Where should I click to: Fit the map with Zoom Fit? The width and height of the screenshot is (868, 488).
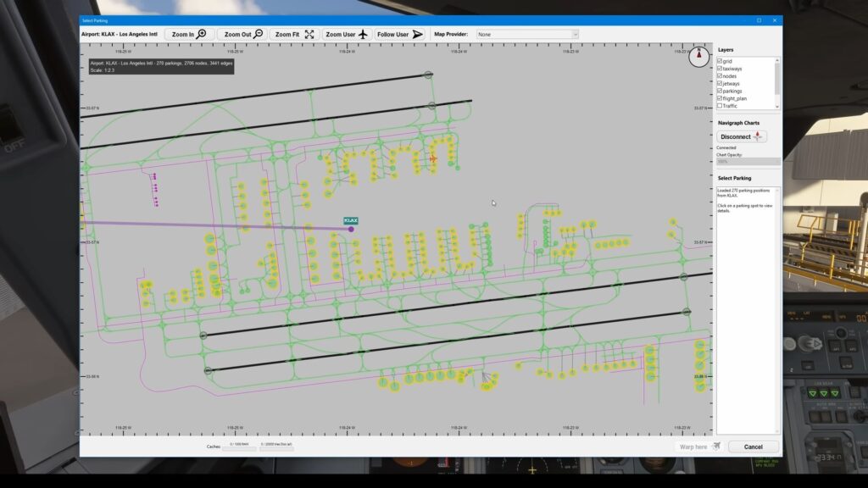click(x=294, y=35)
